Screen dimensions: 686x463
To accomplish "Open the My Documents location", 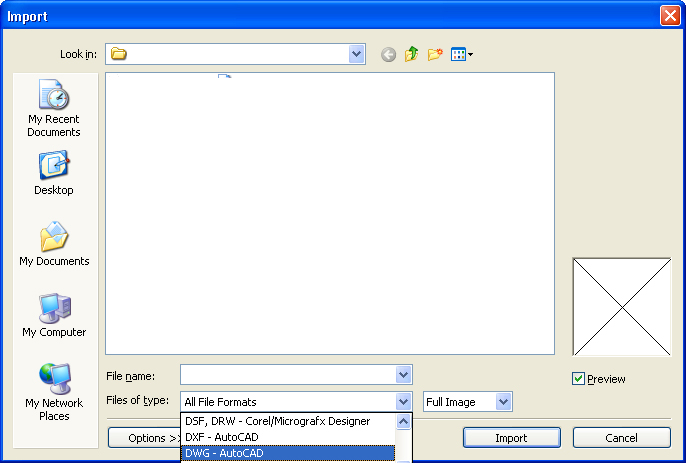I will click(54, 244).
